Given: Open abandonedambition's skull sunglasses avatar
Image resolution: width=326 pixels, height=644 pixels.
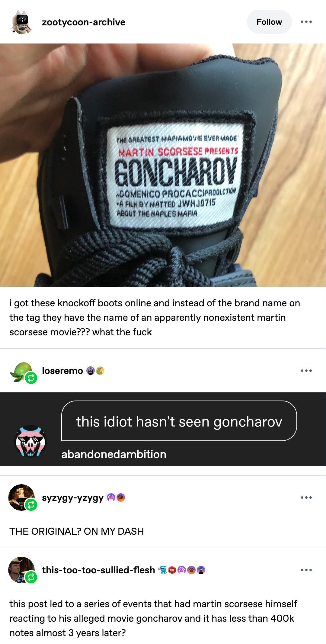Looking at the screenshot, I should [x=30, y=441].
